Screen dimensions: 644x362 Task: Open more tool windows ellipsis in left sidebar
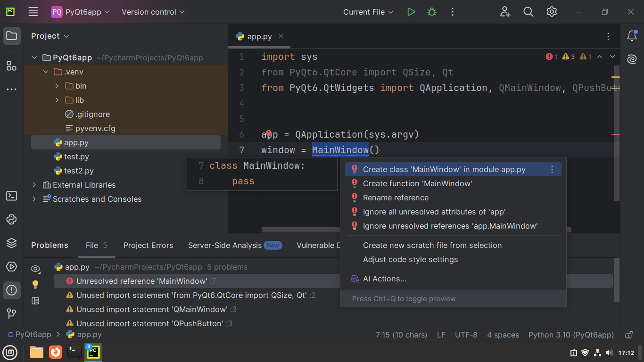(12, 89)
